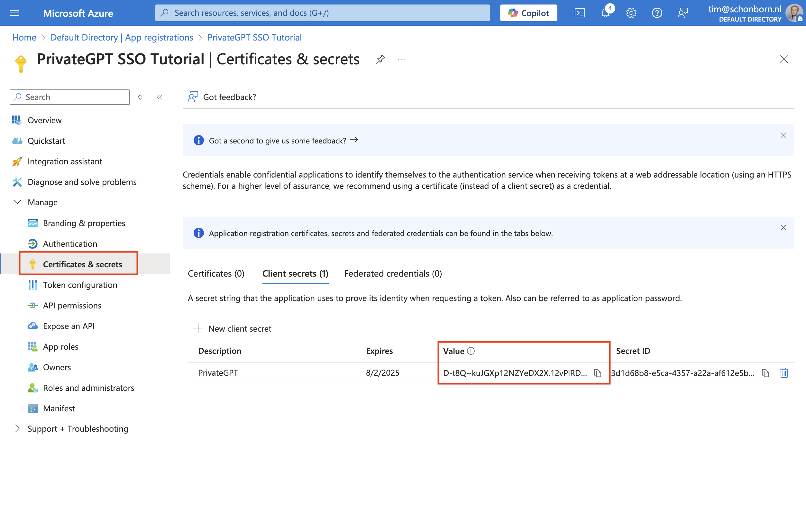Viewport: 806px width, 532px height.
Task: Close the Certificates & secrets blade
Action: pyautogui.click(x=783, y=60)
